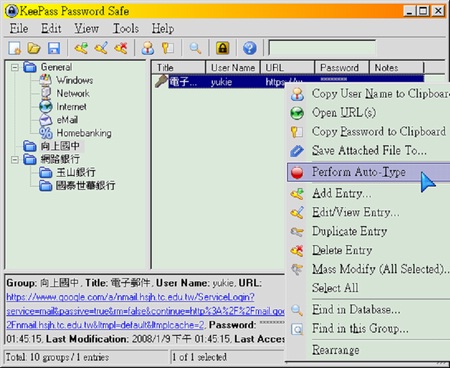Sort entries by URL column header
450x368 pixels.
(x=287, y=67)
